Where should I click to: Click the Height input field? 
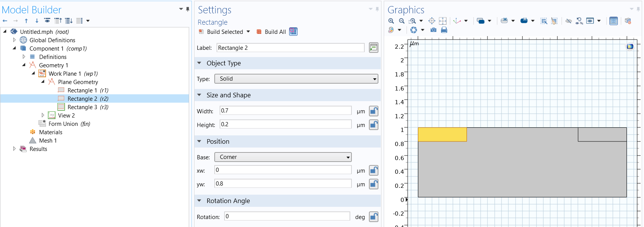point(285,124)
